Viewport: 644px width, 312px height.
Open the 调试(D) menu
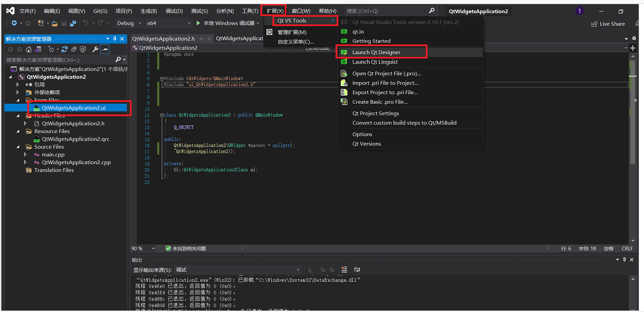pyautogui.click(x=174, y=11)
